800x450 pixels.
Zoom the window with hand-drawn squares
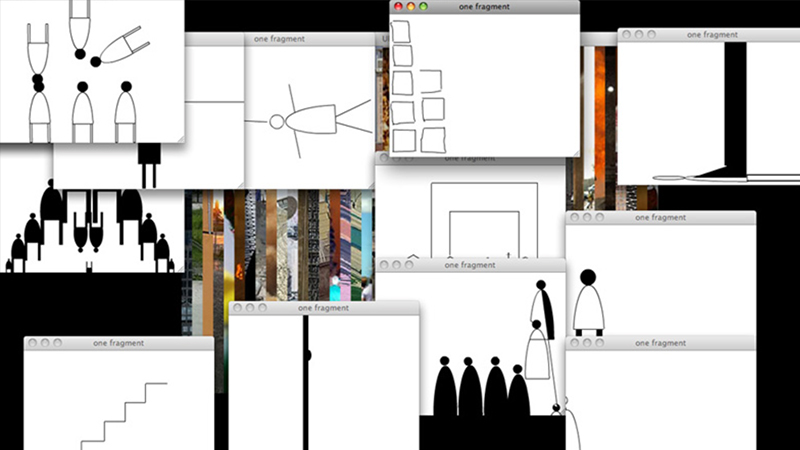pyautogui.click(x=423, y=7)
